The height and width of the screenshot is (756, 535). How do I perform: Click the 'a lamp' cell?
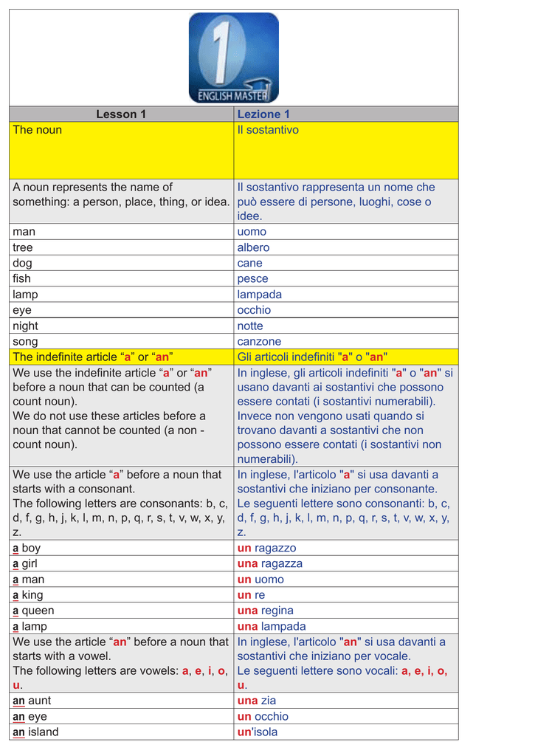122,626
